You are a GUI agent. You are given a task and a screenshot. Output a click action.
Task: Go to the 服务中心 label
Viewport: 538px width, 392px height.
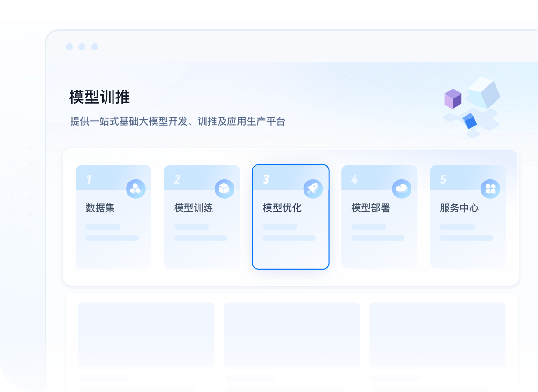pos(459,208)
